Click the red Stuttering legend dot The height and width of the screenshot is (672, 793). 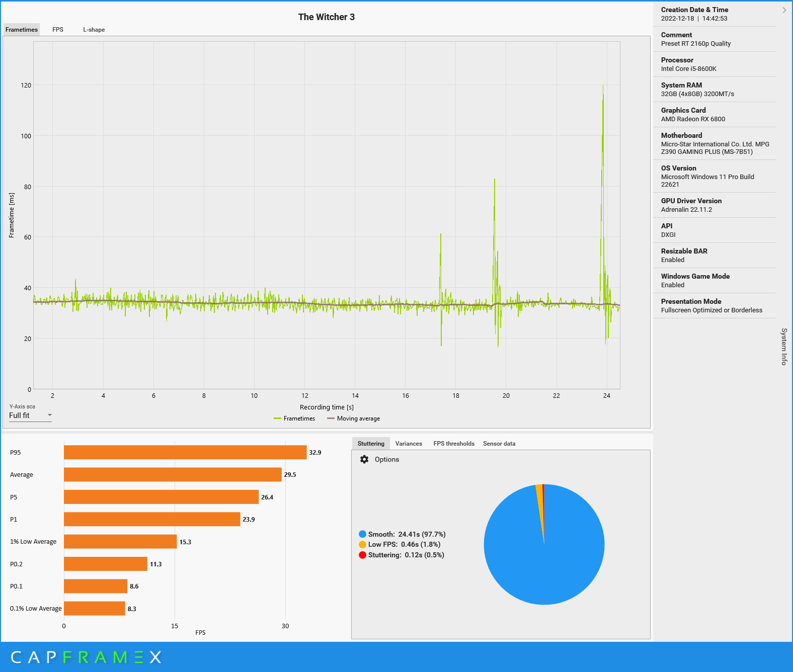[x=362, y=555]
